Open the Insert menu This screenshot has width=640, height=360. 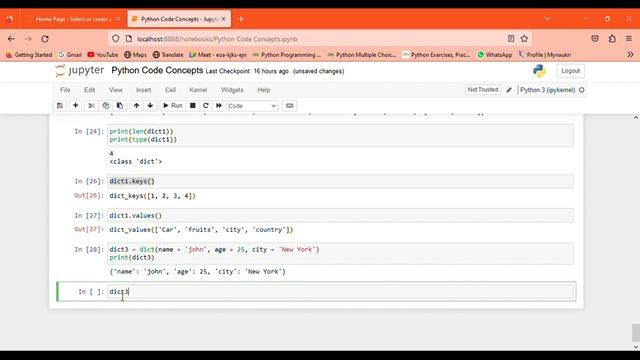(143, 90)
